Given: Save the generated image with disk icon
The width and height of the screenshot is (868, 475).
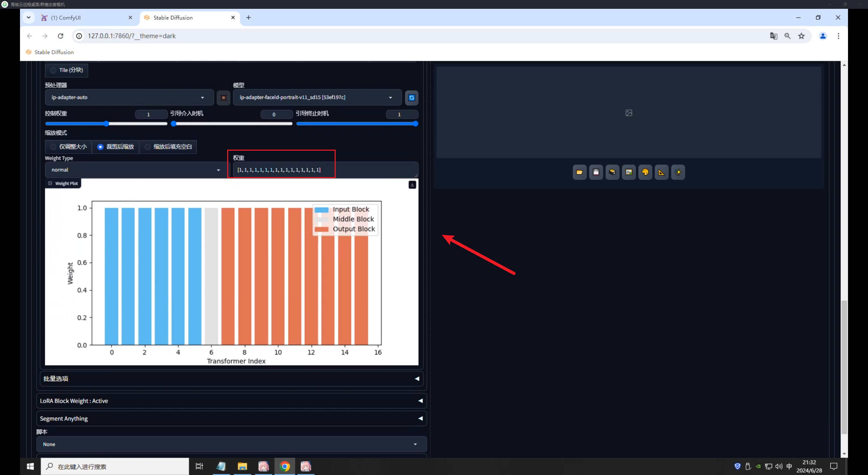Looking at the screenshot, I should [596, 172].
